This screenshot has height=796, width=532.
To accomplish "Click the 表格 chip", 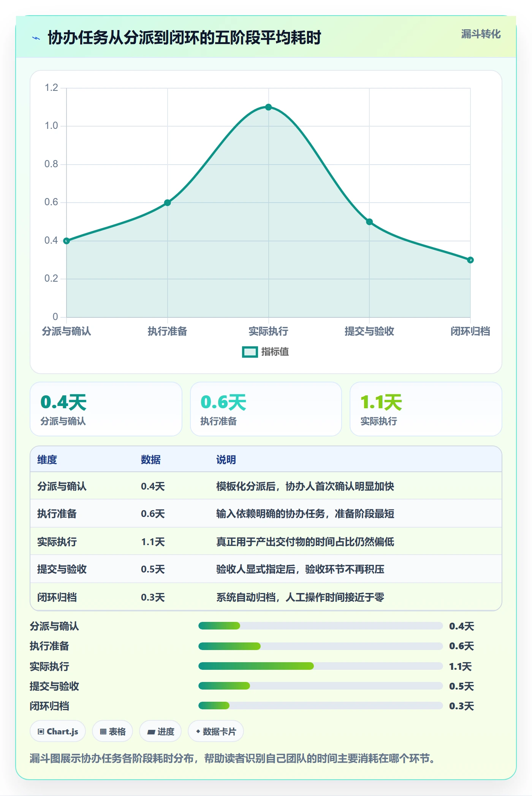I will click(x=112, y=731).
